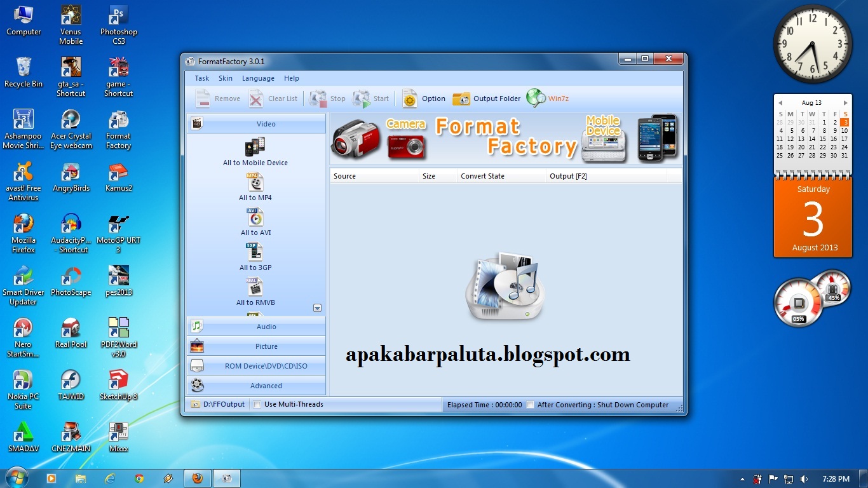The height and width of the screenshot is (488, 868).
Task: Open the Skin menu
Action: coord(226,78)
